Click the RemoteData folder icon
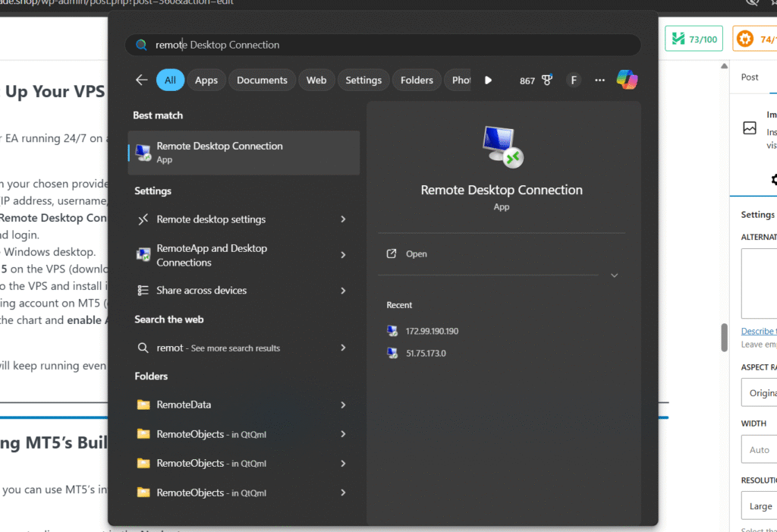Viewport: 777px width, 532px height. click(143, 405)
